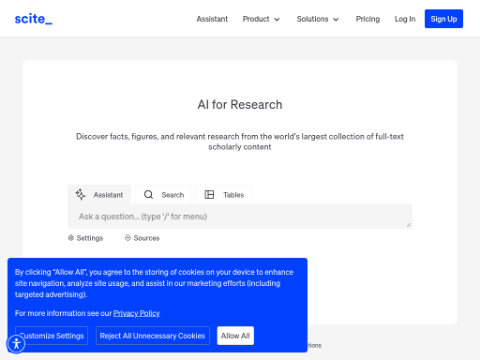Click the Sources plus-circle icon
Image resolution: width=480 pixels, height=360 pixels.
pos(128,238)
